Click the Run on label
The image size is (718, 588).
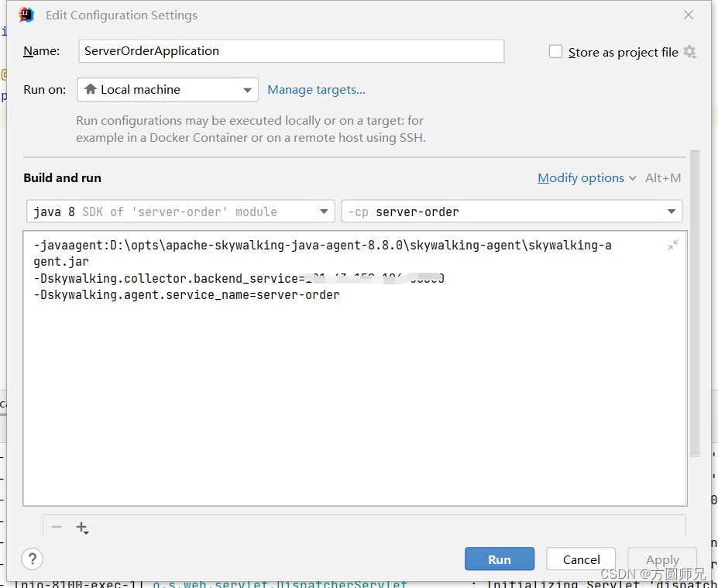coord(44,89)
